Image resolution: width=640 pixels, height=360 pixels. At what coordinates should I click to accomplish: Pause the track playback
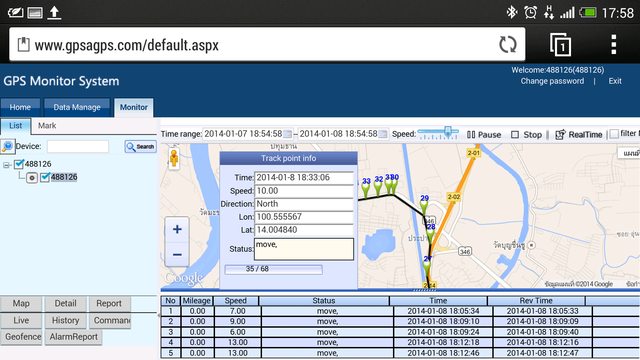tap(484, 135)
